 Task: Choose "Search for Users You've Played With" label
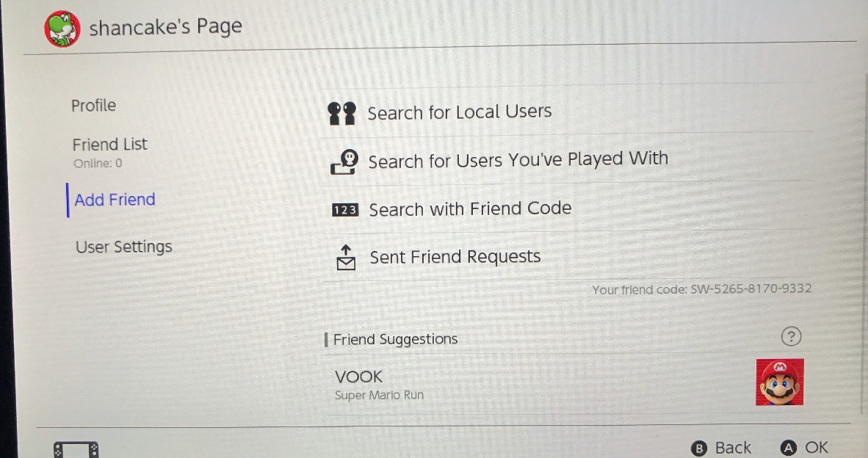pyautogui.click(x=518, y=160)
